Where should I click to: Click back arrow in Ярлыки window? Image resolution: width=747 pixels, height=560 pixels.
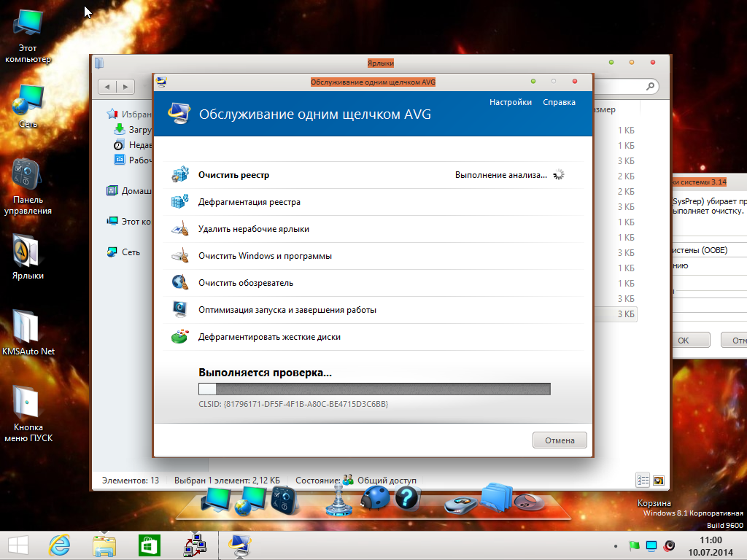[107, 87]
